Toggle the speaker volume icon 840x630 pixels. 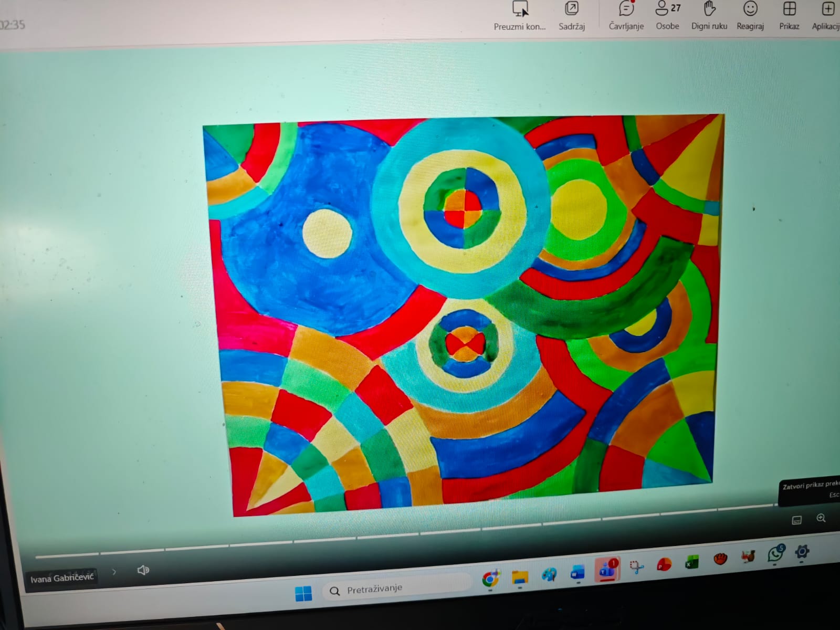click(143, 570)
